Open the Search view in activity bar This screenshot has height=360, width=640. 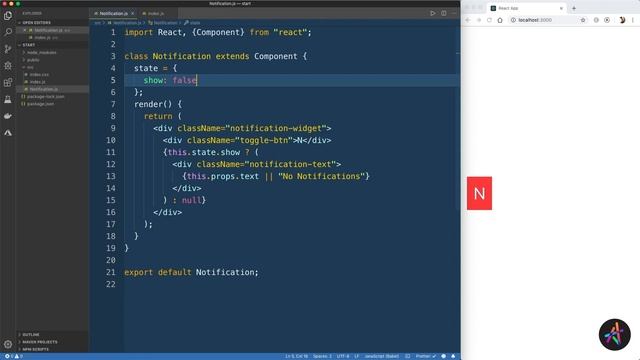click(8, 32)
